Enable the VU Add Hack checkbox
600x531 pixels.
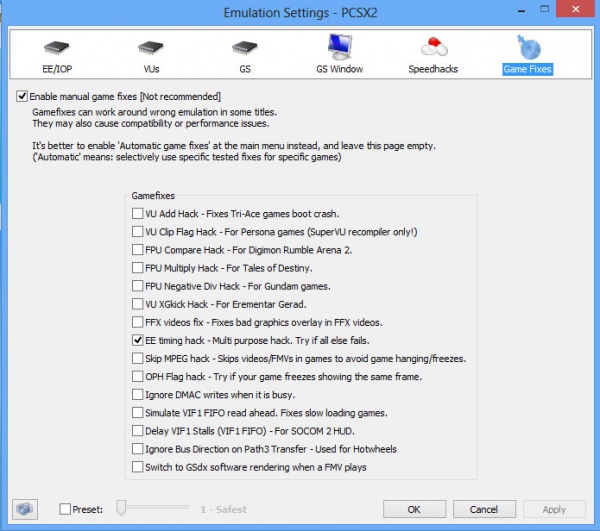click(x=137, y=213)
